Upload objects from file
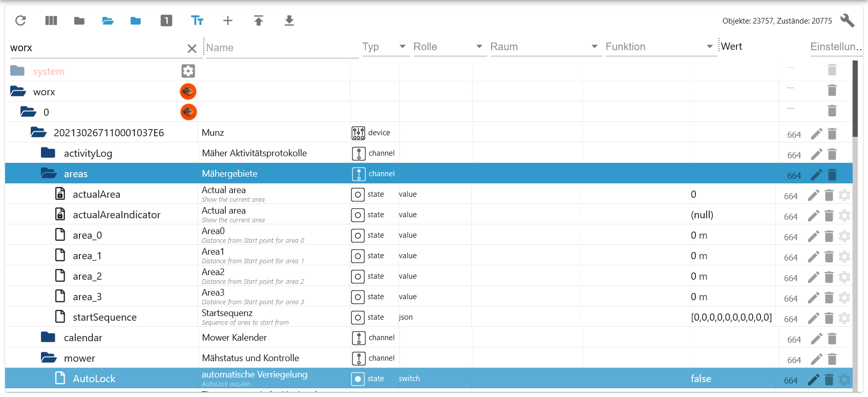The height and width of the screenshot is (397, 868). (x=259, y=20)
